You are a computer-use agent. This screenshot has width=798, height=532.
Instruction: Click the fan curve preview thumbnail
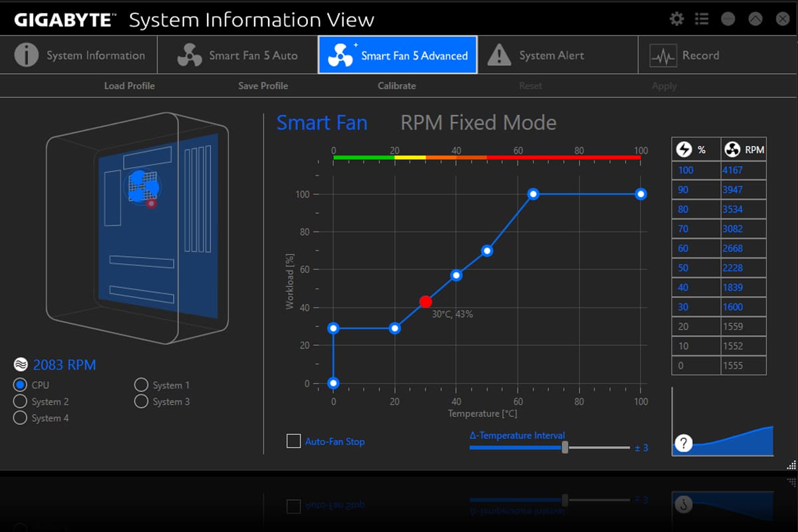(x=723, y=422)
